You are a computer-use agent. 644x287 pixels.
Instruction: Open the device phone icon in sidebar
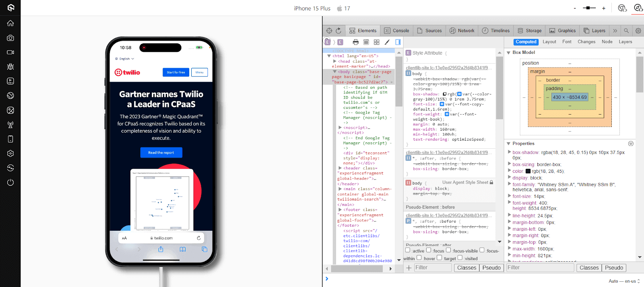[x=10, y=139]
